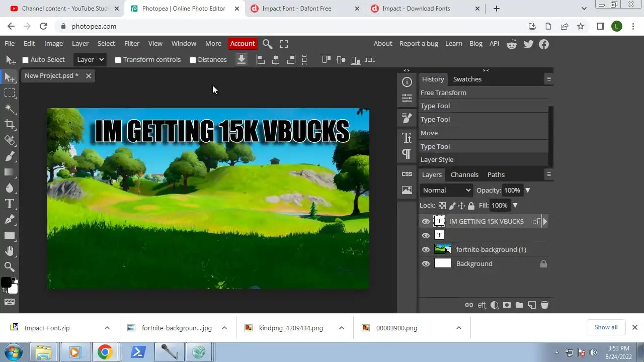Align top edges icon in options bar
644x362 pixels.
pyautogui.click(x=326, y=60)
